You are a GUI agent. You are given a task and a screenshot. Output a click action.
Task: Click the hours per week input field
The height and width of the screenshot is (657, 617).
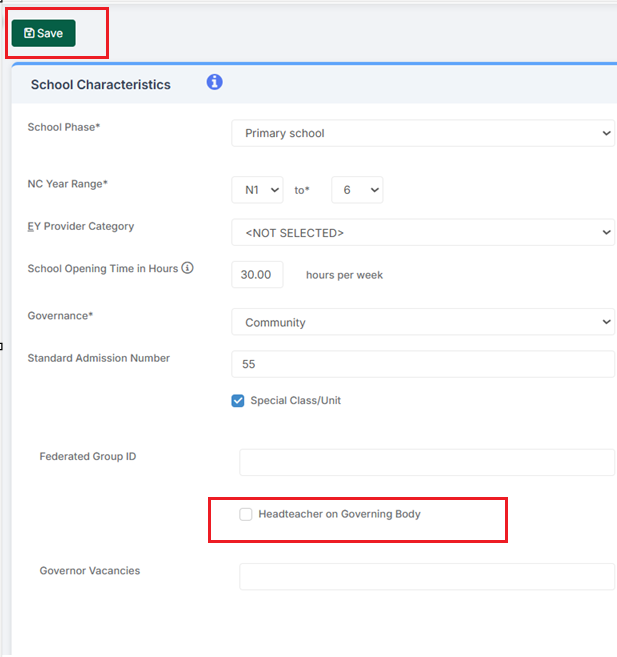257,275
